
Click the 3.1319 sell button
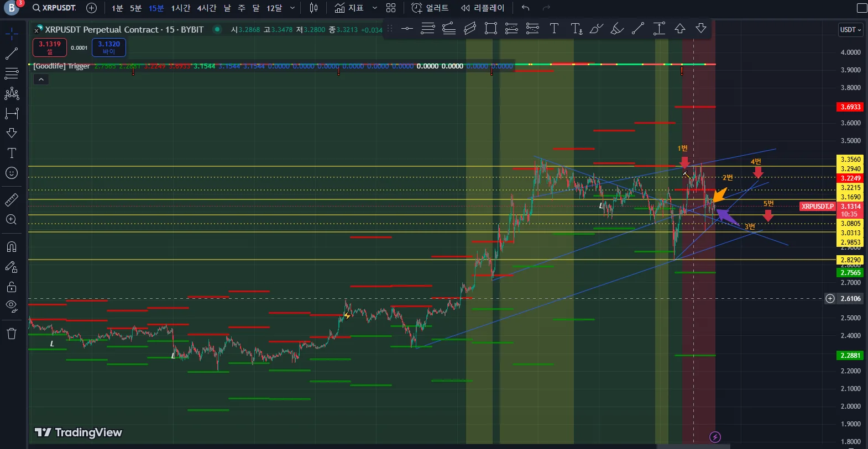50,47
